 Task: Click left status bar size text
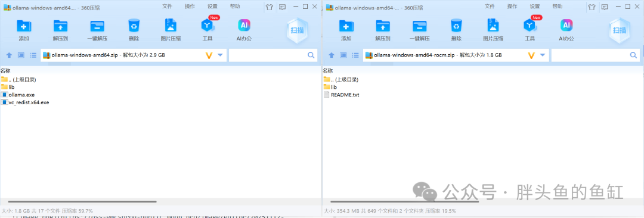point(47,211)
